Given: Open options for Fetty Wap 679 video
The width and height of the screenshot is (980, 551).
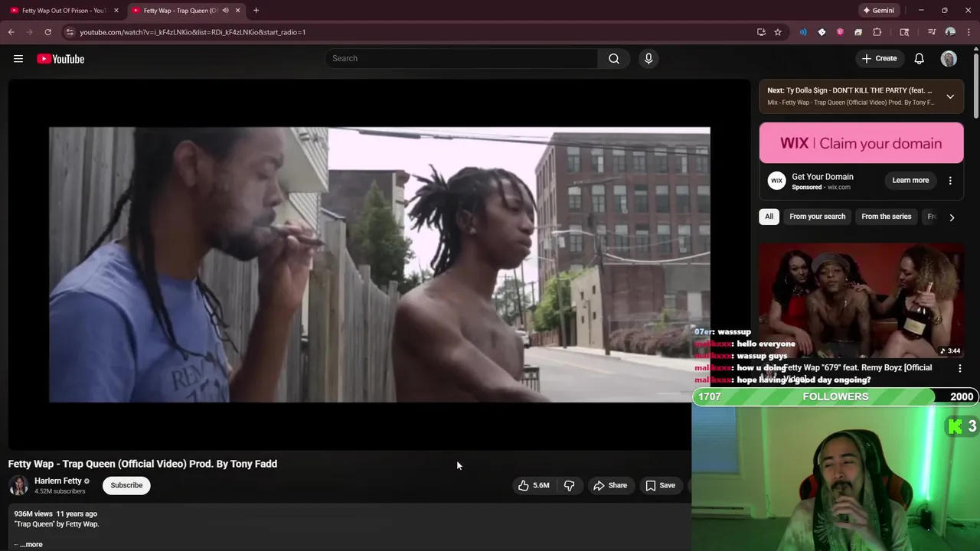Looking at the screenshot, I should 960,368.
